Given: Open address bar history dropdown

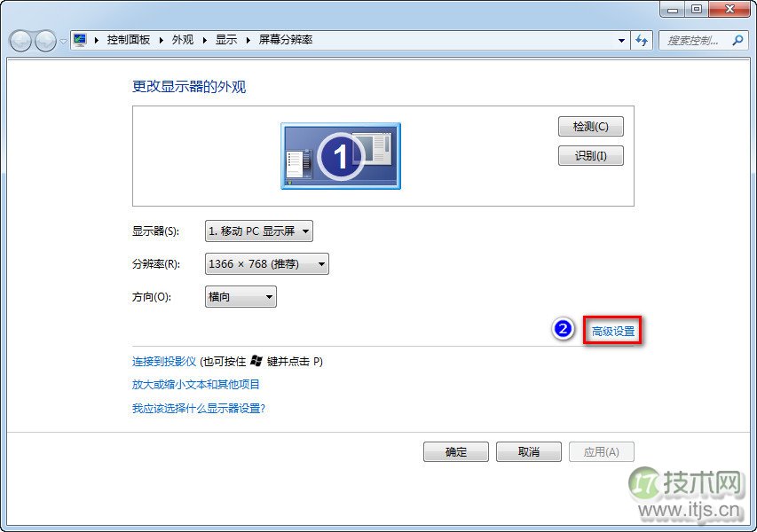Looking at the screenshot, I should pyautogui.click(x=622, y=41).
